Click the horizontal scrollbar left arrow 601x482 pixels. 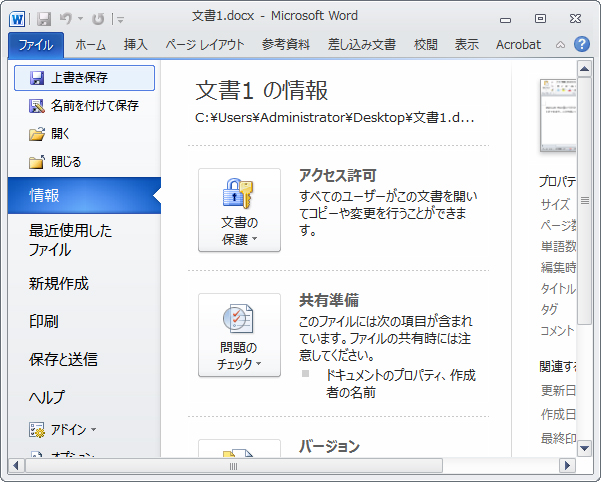[16, 466]
